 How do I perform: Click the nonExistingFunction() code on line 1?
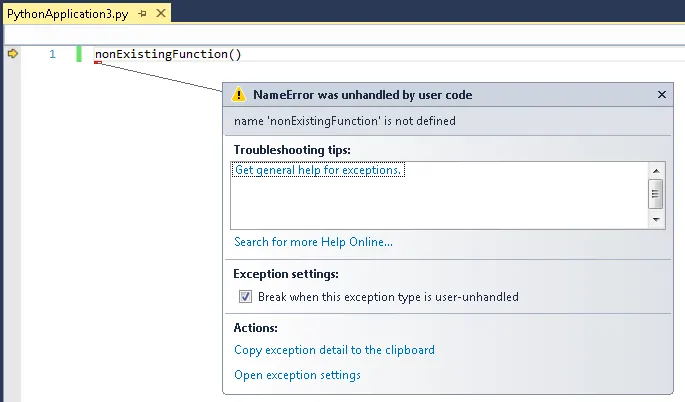168,54
